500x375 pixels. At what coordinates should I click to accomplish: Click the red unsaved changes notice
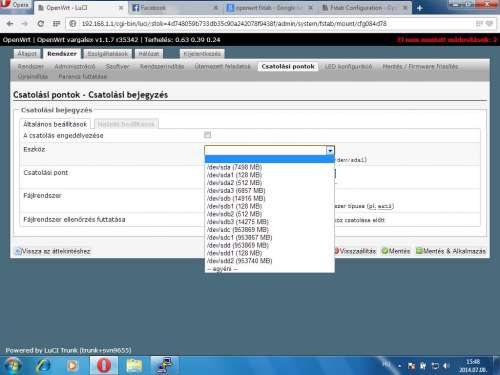[x=447, y=40]
